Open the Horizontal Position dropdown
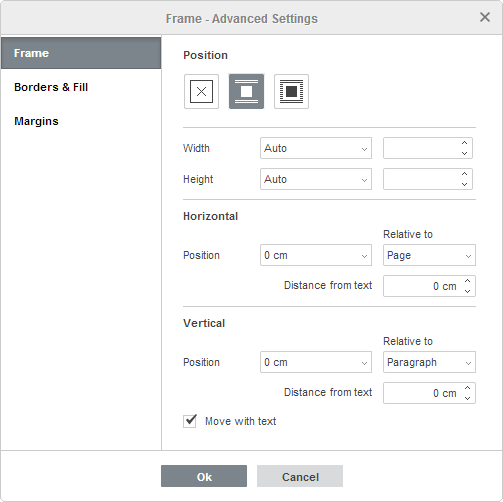Image resolution: width=503 pixels, height=502 pixels. [x=316, y=255]
